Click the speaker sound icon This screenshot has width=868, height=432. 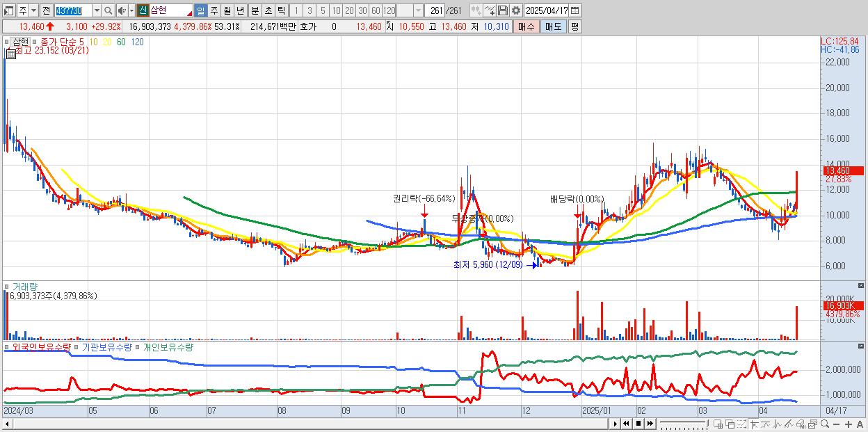click(x=121, y=10)
